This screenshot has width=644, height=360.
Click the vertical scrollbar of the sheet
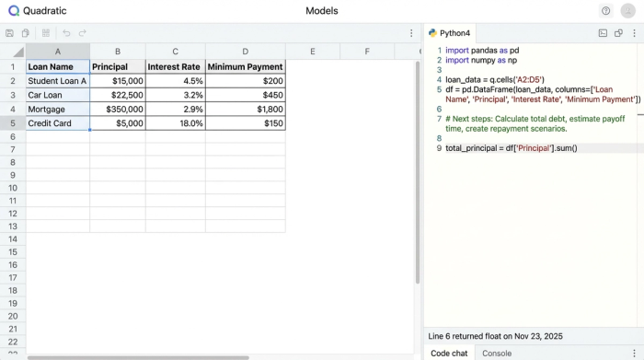[x=418, y=172]
